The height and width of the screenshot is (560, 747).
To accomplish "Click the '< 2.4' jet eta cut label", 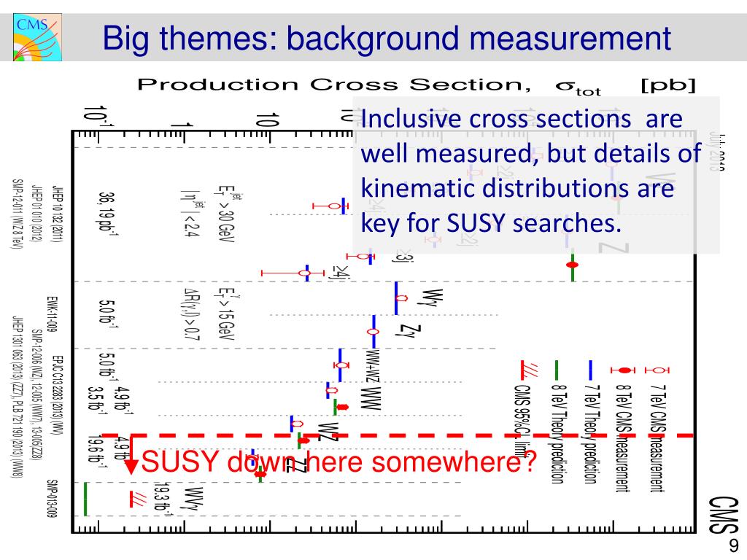I will coord(190,214).
